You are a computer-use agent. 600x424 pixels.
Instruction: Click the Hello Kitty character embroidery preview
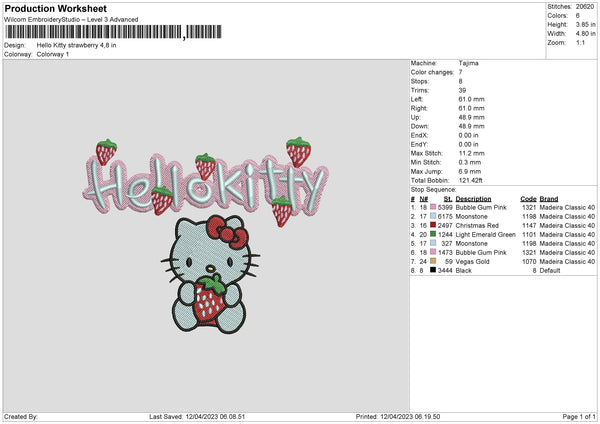[210, 274]
